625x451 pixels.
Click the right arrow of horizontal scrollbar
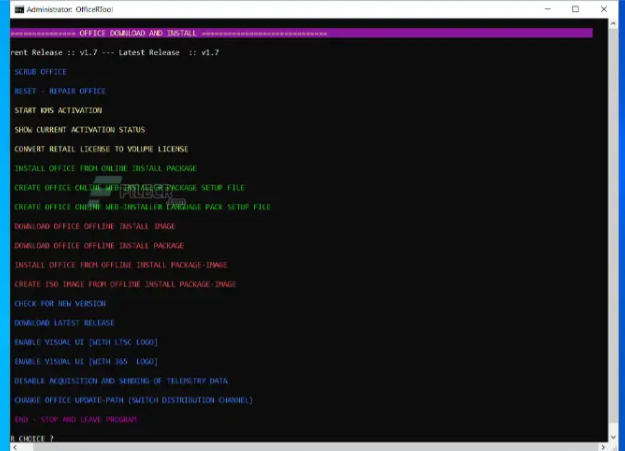point(603,447)
